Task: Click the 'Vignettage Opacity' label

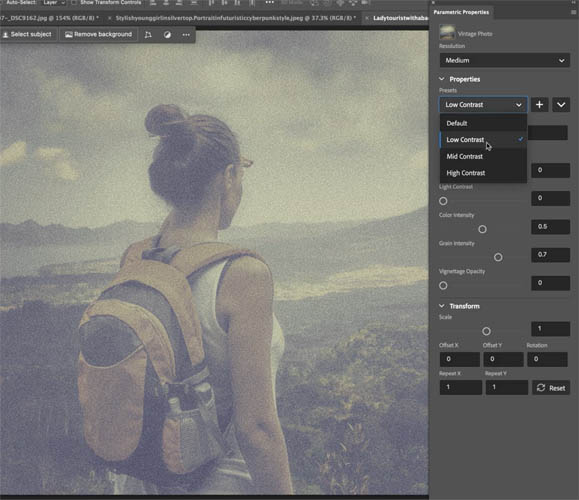Action: [462, 271]
